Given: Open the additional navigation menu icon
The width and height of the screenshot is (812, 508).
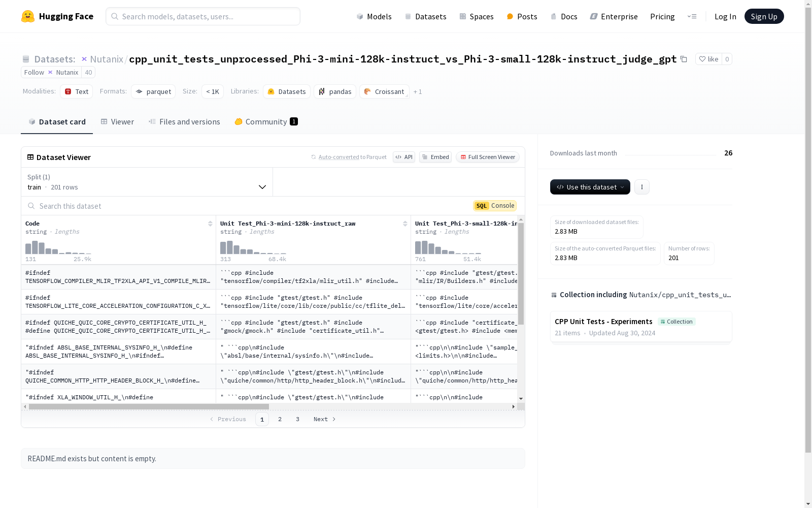Looking at the screenshot, I should pyautogui.click(x=692, y=16).
